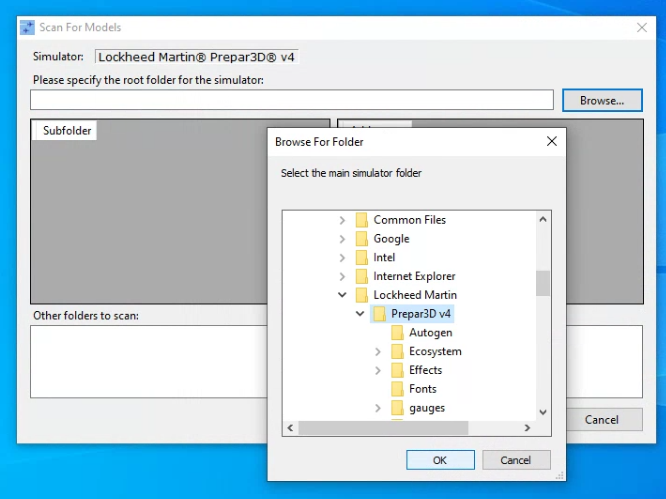This screenshot has height=499, width=666.
Task: Select the Common Files tree entry
Action: (409, 220)
